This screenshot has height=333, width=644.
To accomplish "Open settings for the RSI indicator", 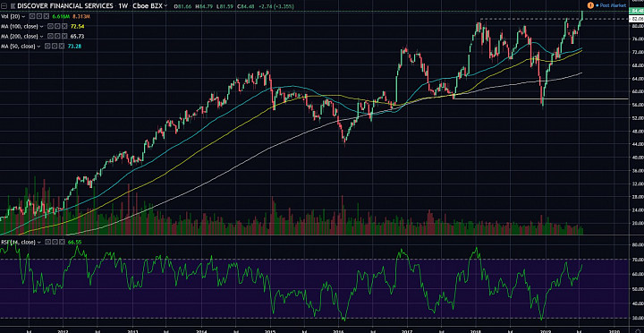I will 55,242.
